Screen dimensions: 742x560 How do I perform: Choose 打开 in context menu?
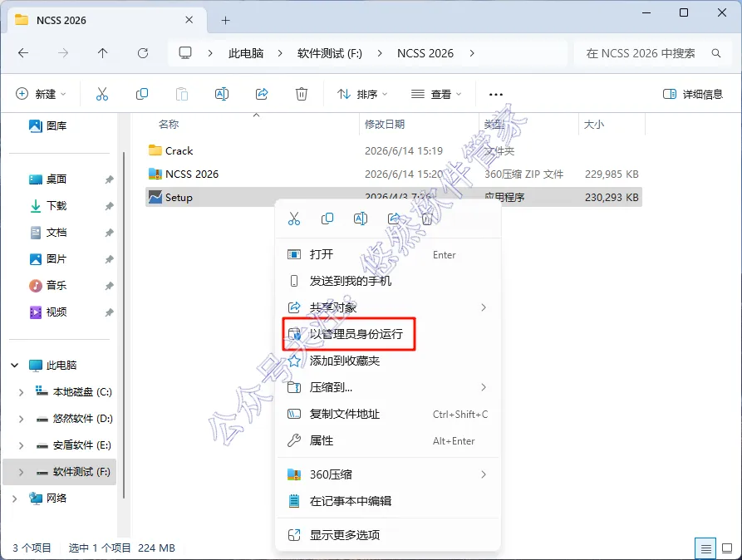point(388,255)
